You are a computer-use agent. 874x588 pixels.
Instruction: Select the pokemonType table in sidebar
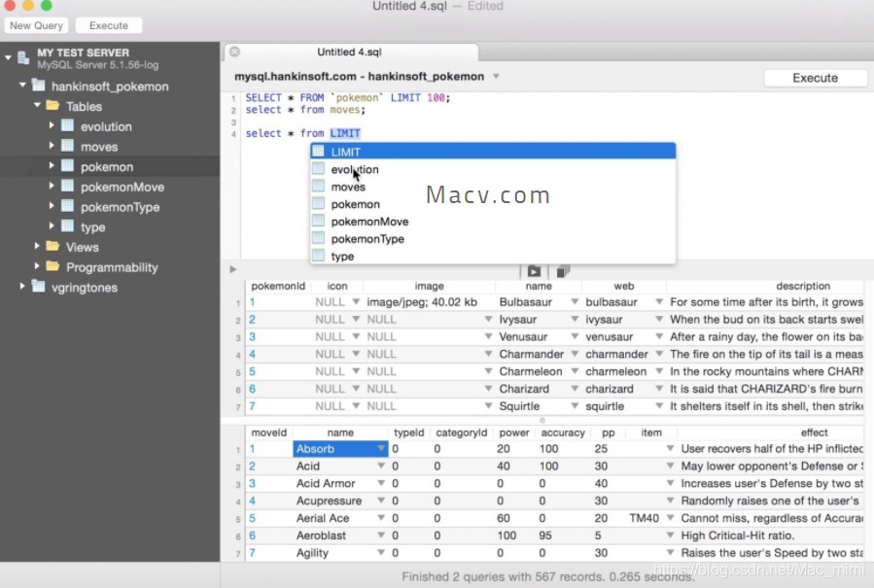120,207
